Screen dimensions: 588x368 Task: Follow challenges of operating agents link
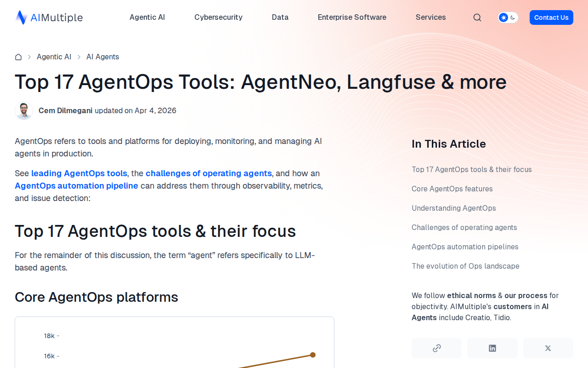coord(209,173)
